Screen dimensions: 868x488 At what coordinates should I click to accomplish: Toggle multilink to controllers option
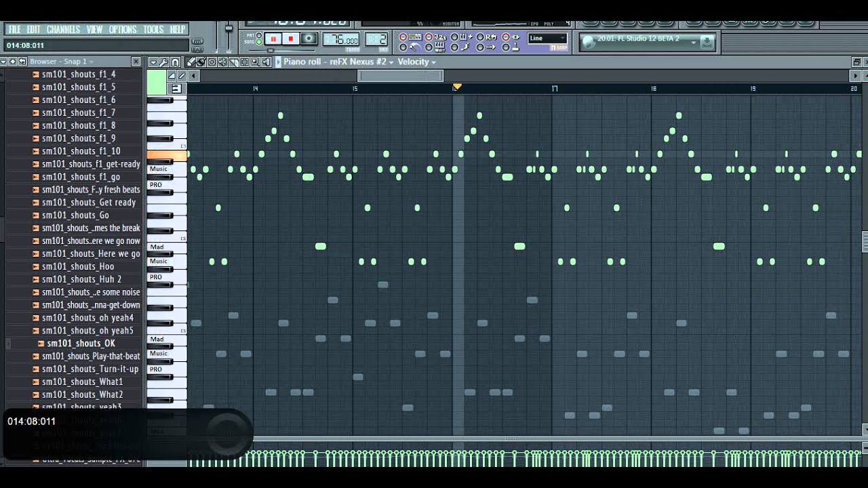(505, 47)
